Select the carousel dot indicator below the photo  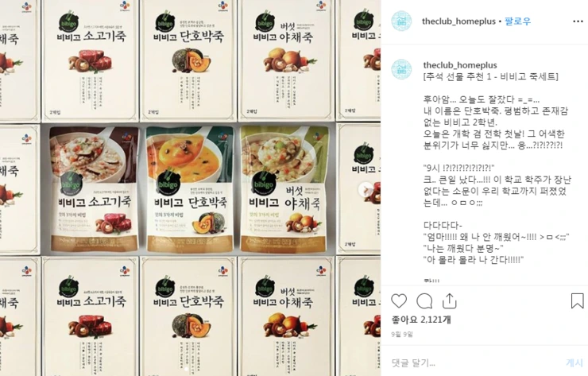point(186,370)
